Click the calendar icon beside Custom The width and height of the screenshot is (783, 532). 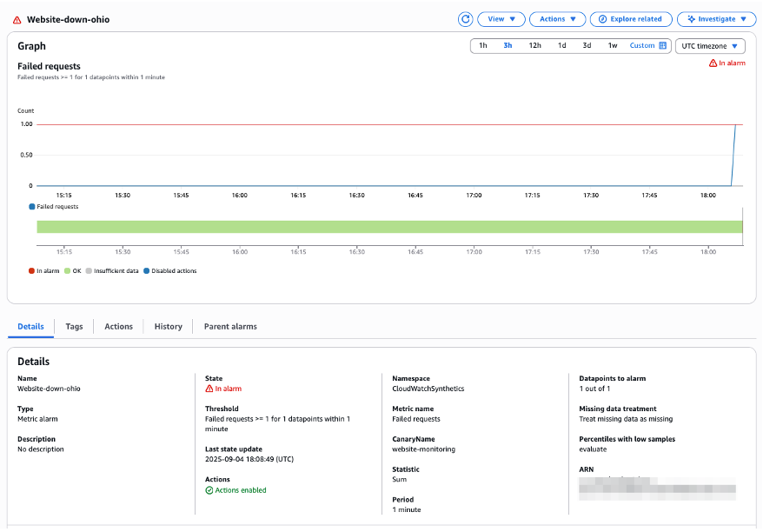pos(662,46)
